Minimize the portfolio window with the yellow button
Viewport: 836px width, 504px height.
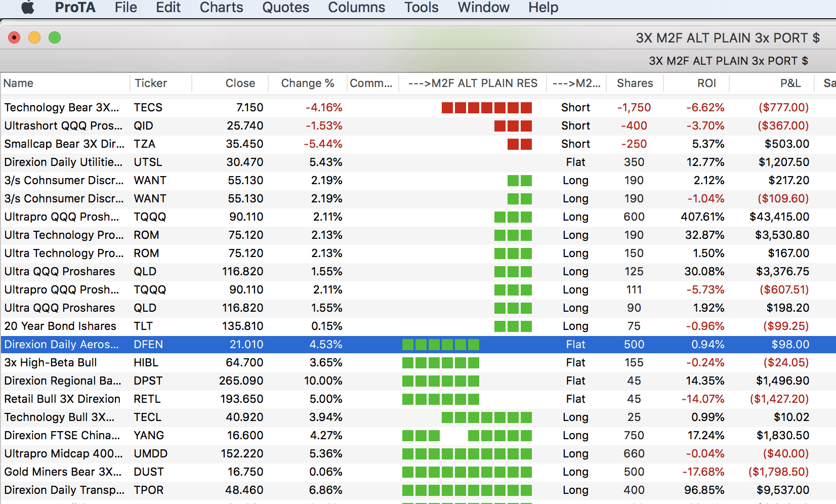pos(34,37)
